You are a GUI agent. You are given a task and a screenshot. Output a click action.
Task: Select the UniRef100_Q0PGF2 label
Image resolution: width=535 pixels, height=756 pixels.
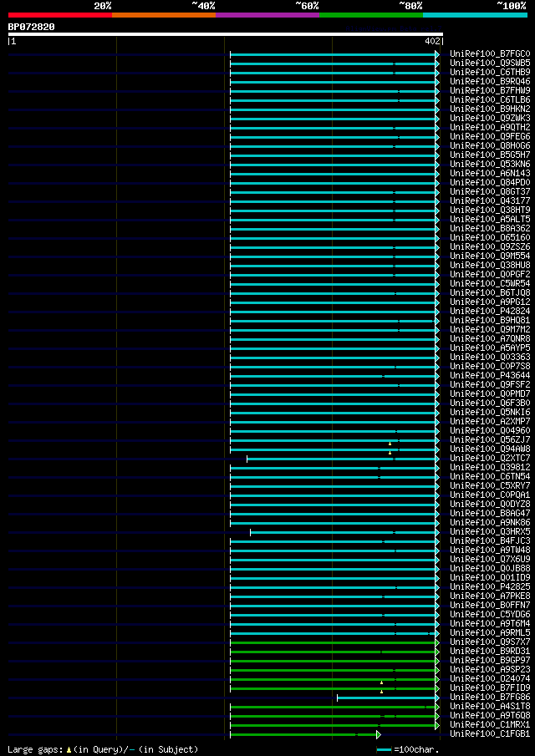click(x=490, y=274)
